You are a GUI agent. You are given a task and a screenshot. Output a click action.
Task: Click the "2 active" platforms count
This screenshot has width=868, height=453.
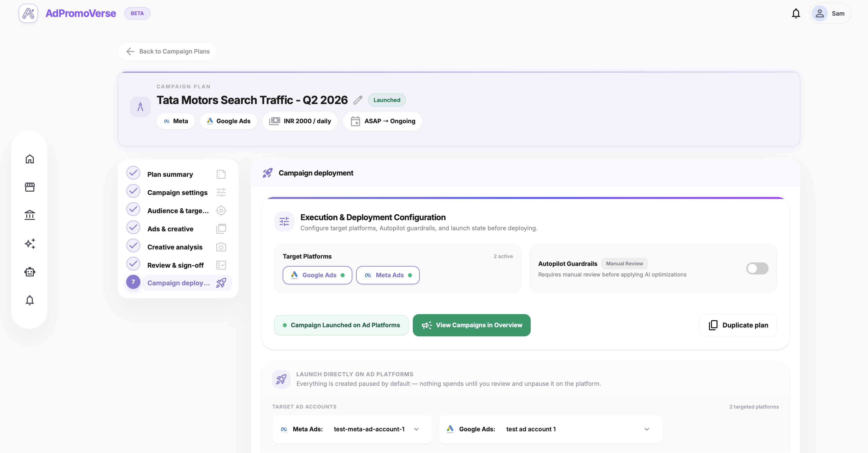[503, 256]
